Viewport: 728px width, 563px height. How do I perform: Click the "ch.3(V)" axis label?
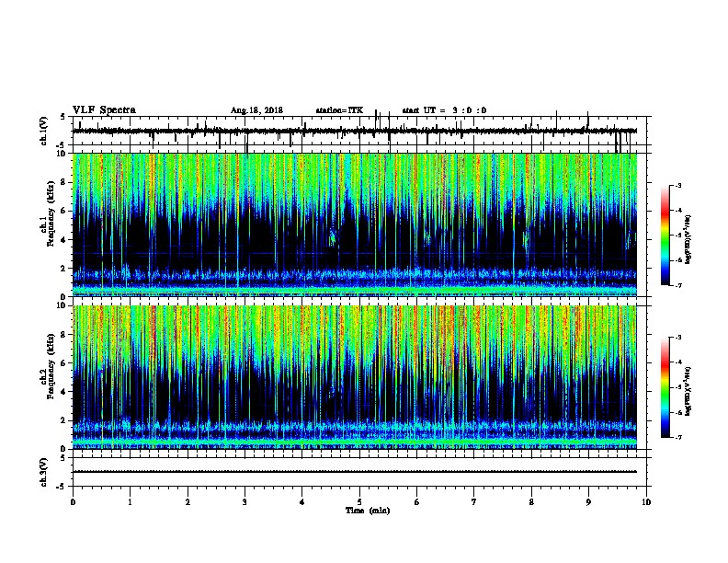pyautogui.click(x=44, y=472)
